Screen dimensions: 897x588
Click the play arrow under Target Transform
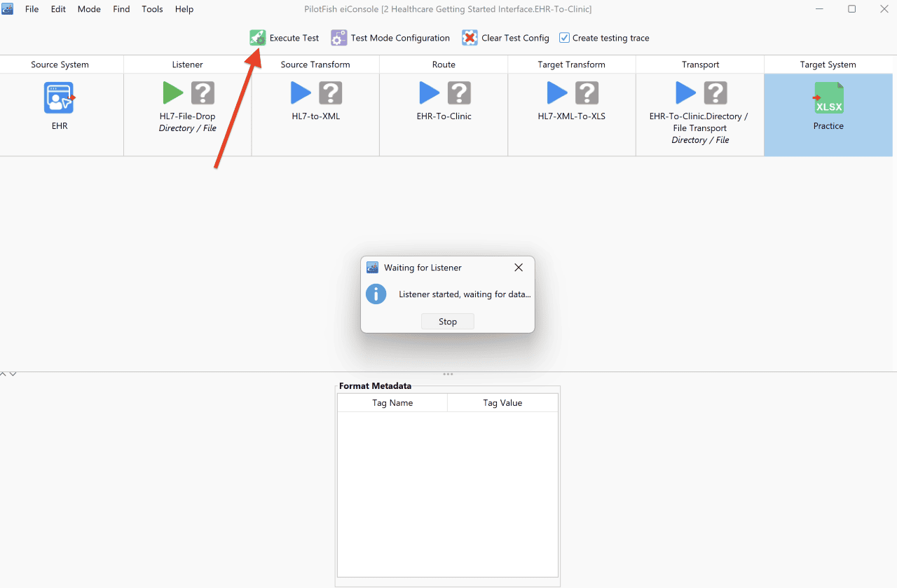pyautogui.click(x=557, y=93)
